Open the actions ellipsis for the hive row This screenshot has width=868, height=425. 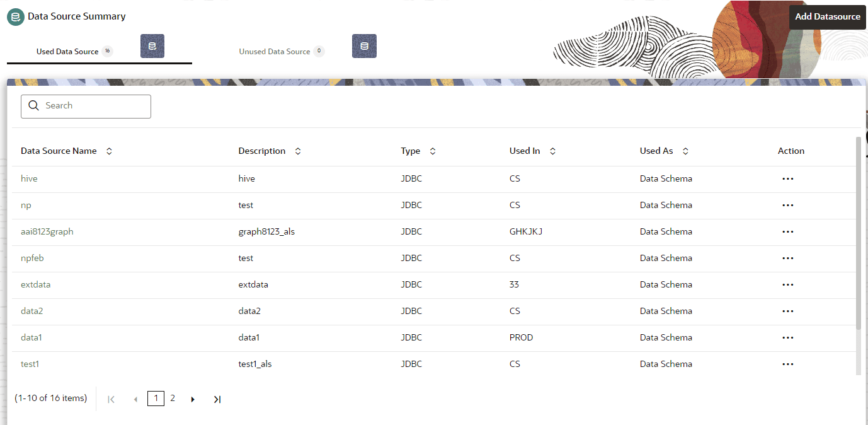787,179
